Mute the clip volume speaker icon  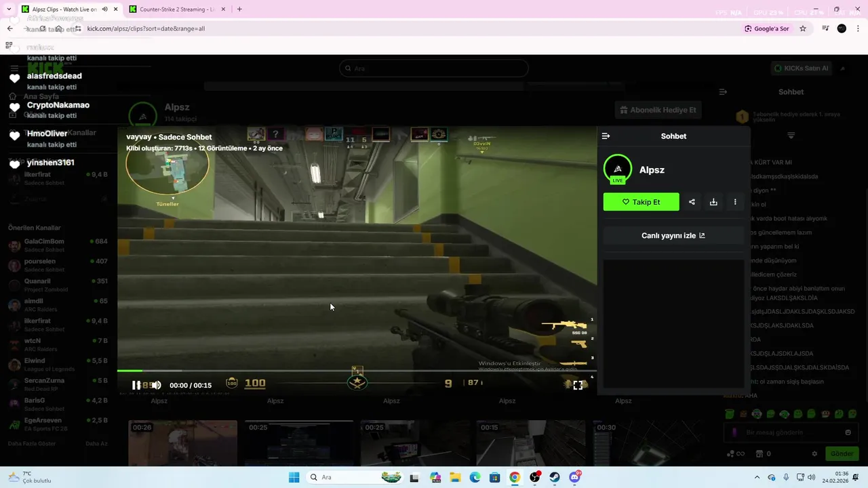[156, 385]
